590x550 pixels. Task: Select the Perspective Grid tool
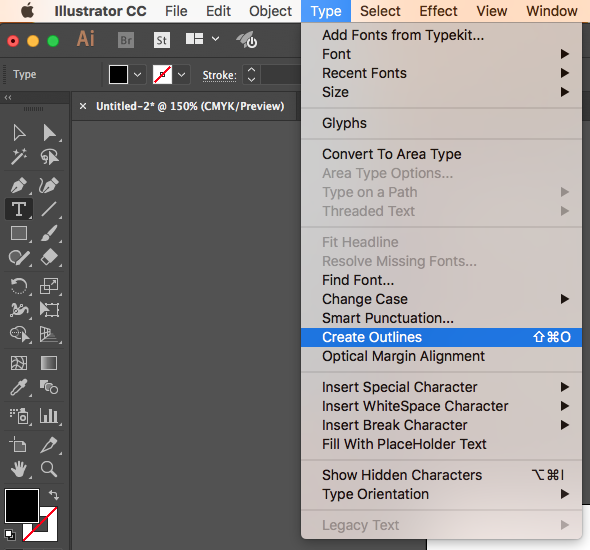point(49,334)
